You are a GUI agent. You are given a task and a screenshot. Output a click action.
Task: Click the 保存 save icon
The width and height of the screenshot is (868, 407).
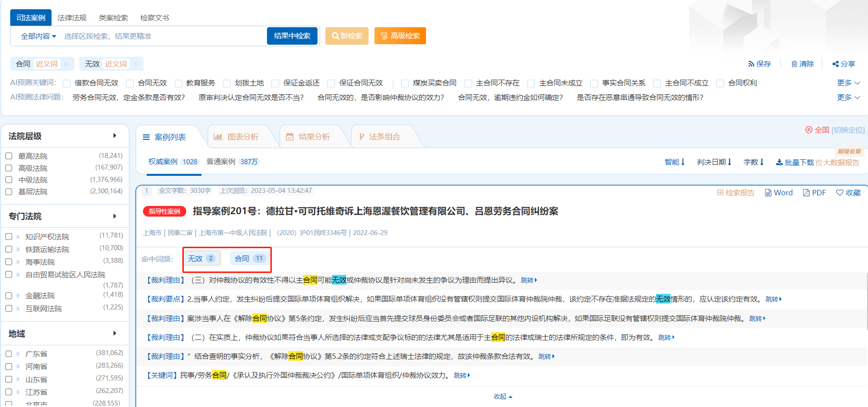(x=751, y=64)
